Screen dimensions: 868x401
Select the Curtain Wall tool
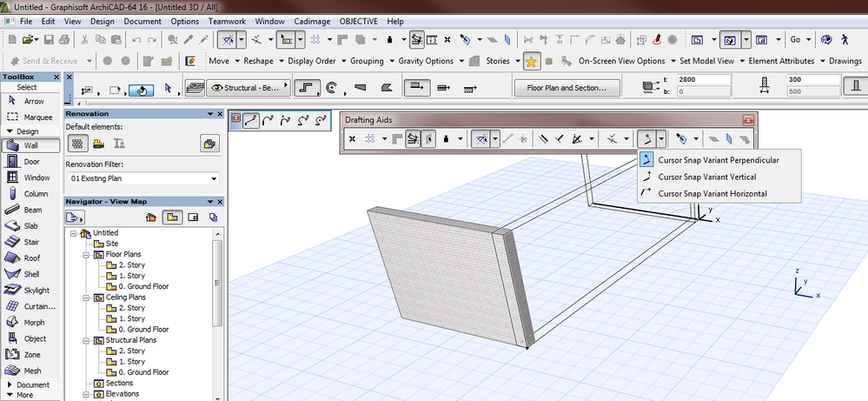(31, 306)
